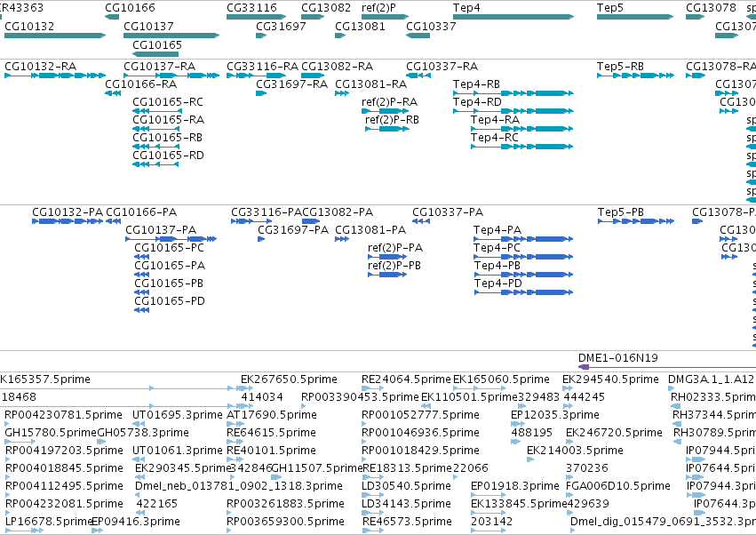The width and height of the screenshot is (756, 535).
Task: Click the CG13082-RA transcript
Action: 313,76
